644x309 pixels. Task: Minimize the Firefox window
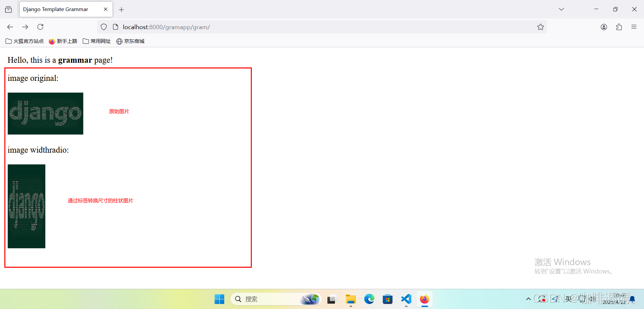click(596, 9)
